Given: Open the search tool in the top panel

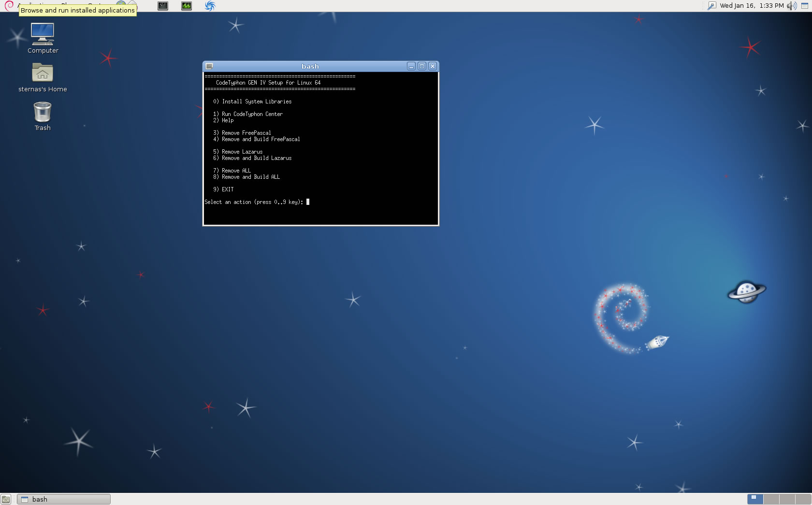Looking at the screenshot, I should point(711,6).
